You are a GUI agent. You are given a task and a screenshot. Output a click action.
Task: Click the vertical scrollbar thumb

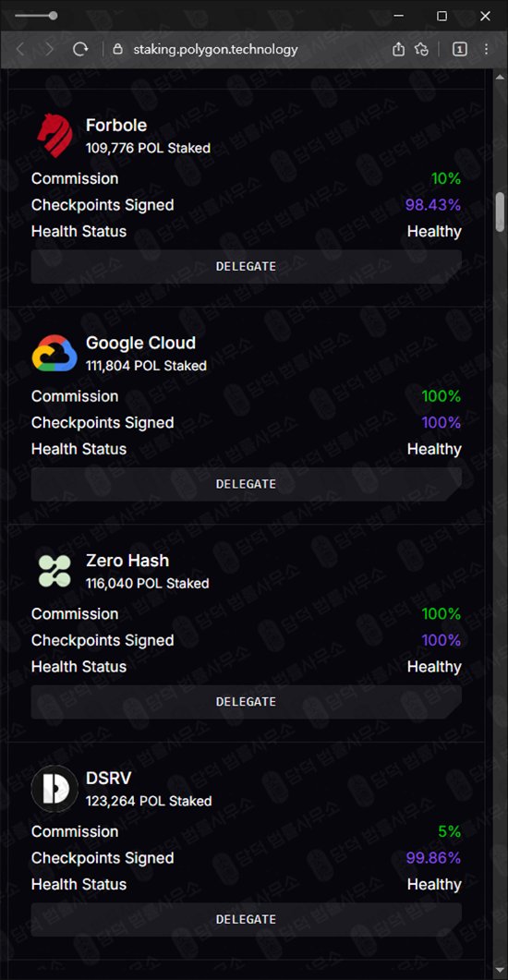500,212
